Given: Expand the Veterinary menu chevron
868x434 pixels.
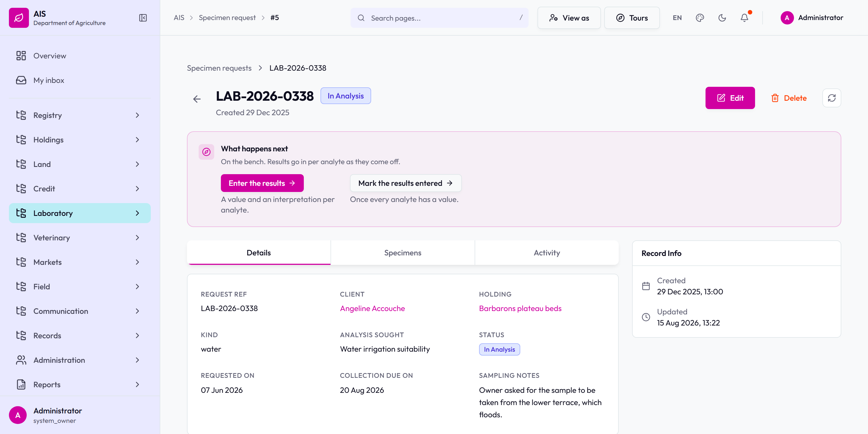Looking at the screenshot, I should click(137, 238).
